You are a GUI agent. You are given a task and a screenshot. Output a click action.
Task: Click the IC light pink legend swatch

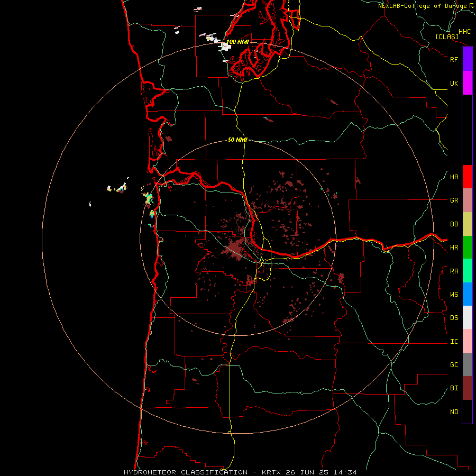pos(467,341)
